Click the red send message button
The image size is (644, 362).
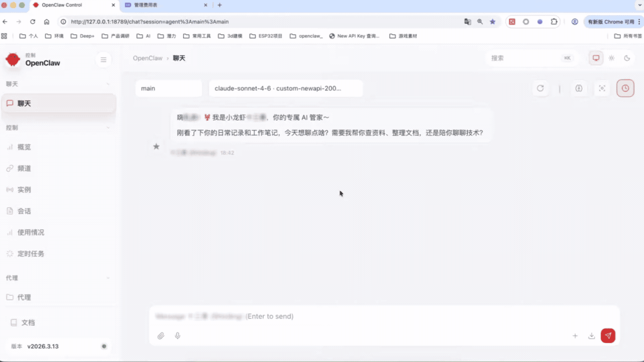tap(608, 336)
